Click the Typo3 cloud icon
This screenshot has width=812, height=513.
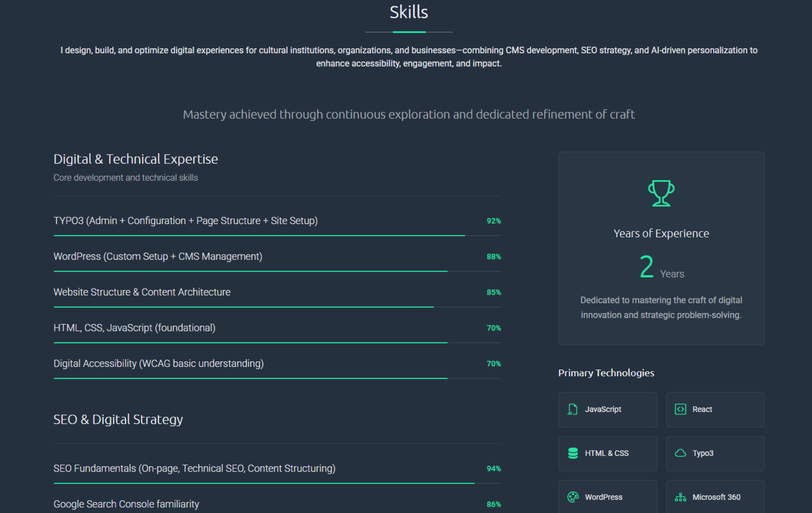[x=680, y=453]
